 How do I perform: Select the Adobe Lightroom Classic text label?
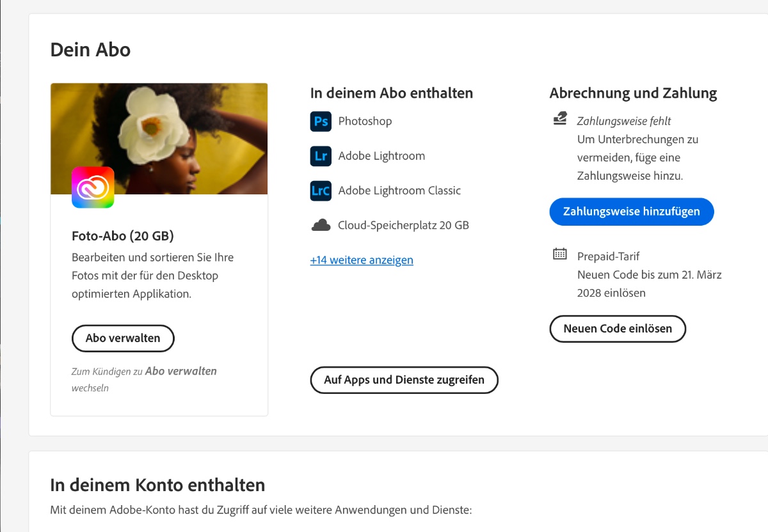point(399,191)
